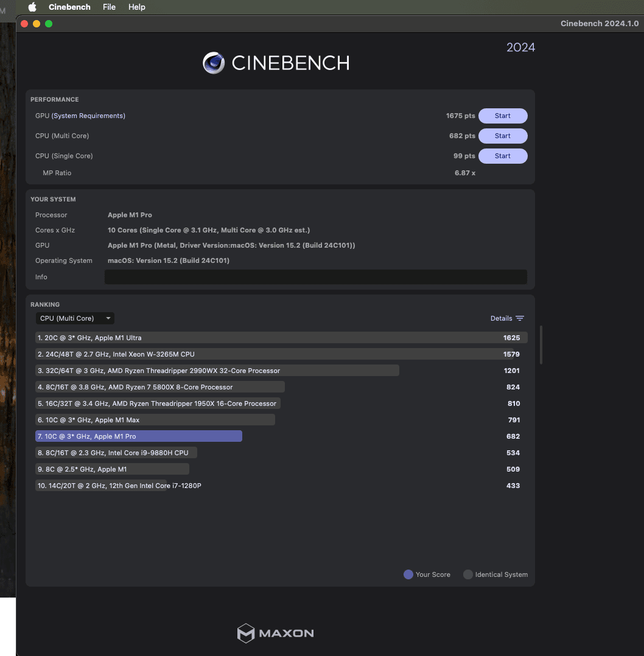The width and height of the screenshot is (644, 656).
Task: Click the Details link in Ranking
Action: tap(502, 318)
